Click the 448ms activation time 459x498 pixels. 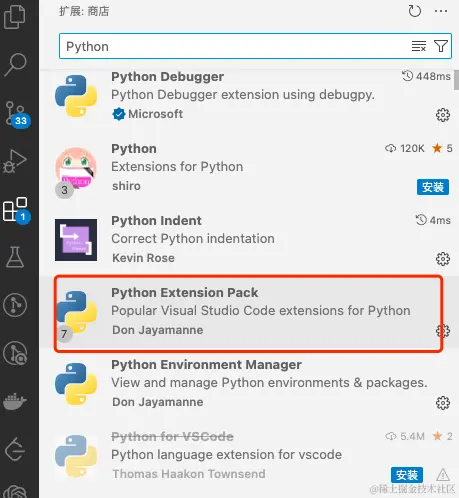tap(426, 76)
